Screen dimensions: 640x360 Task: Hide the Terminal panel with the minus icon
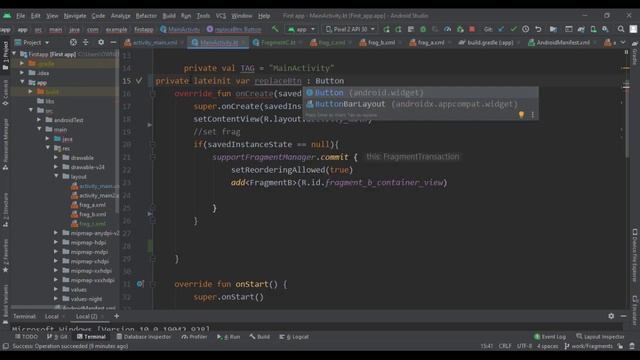coord(623,316)
